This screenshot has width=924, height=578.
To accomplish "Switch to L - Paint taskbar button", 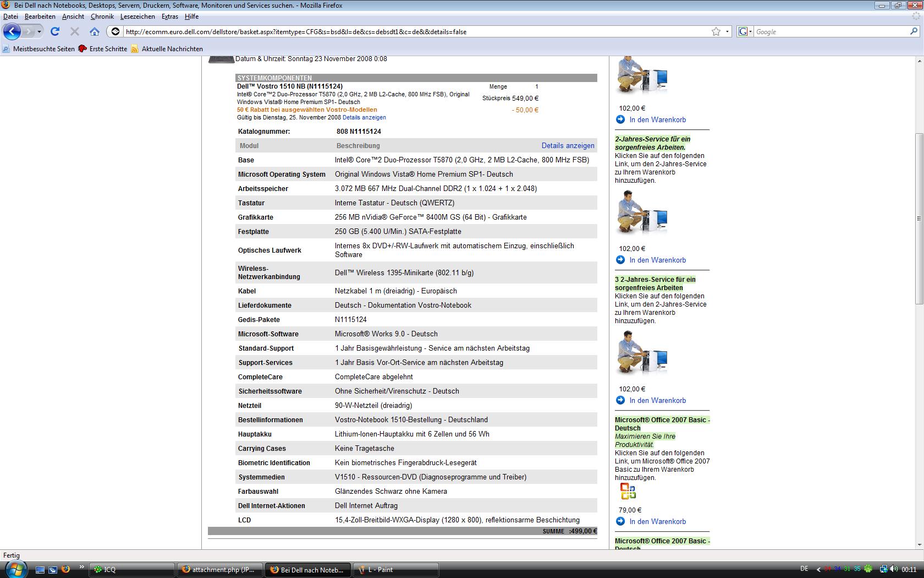I will (396, 570).
